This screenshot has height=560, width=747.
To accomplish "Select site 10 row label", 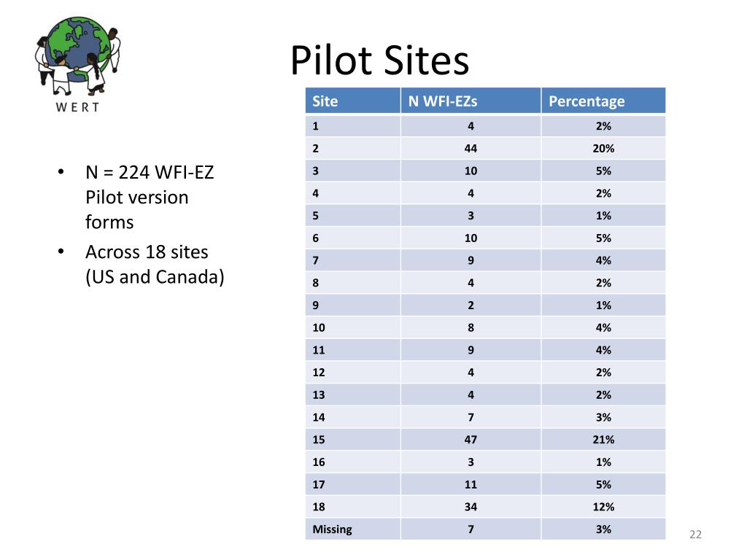I will click(319, 327).
